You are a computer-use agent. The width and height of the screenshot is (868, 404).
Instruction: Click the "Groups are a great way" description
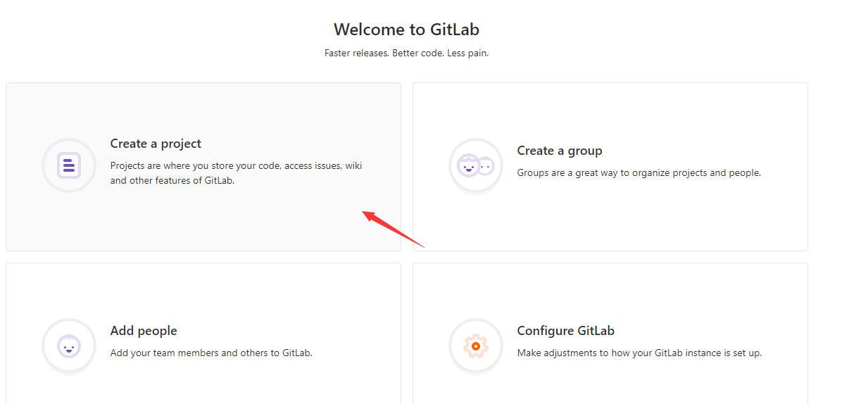click(639, 172)
